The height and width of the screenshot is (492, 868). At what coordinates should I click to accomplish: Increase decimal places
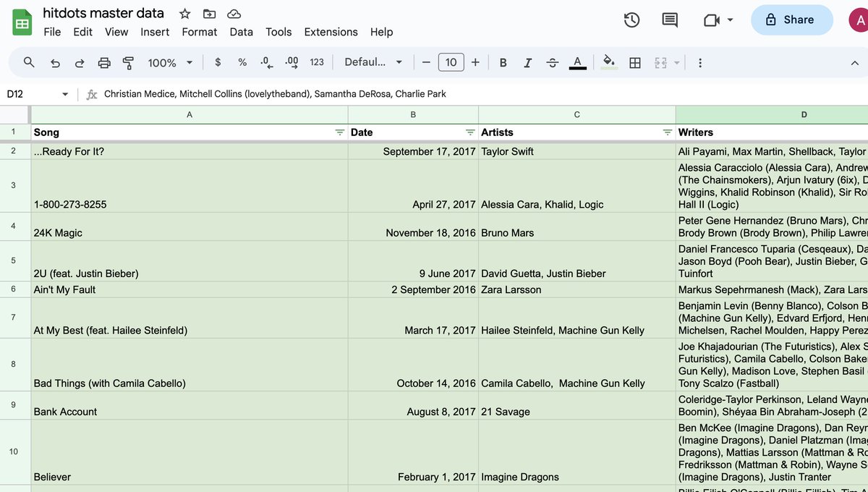pos(292,63)
